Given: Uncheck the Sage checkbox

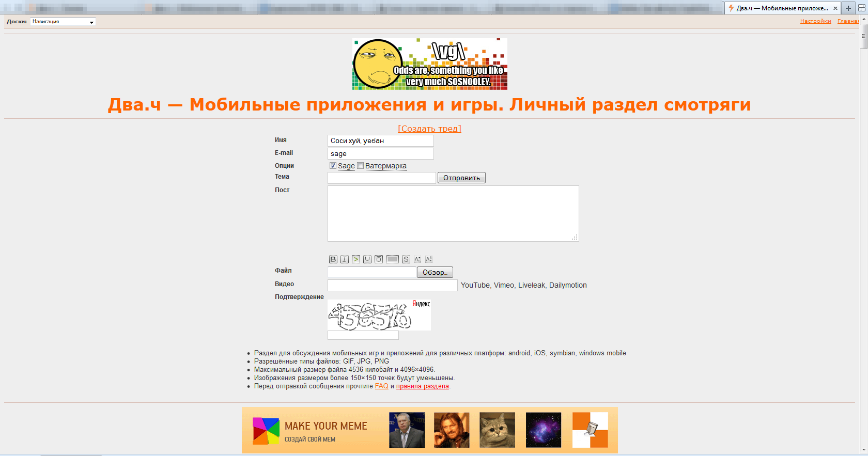Looking at the screenshot, I should pyautogui.click(x=333, y=166).
